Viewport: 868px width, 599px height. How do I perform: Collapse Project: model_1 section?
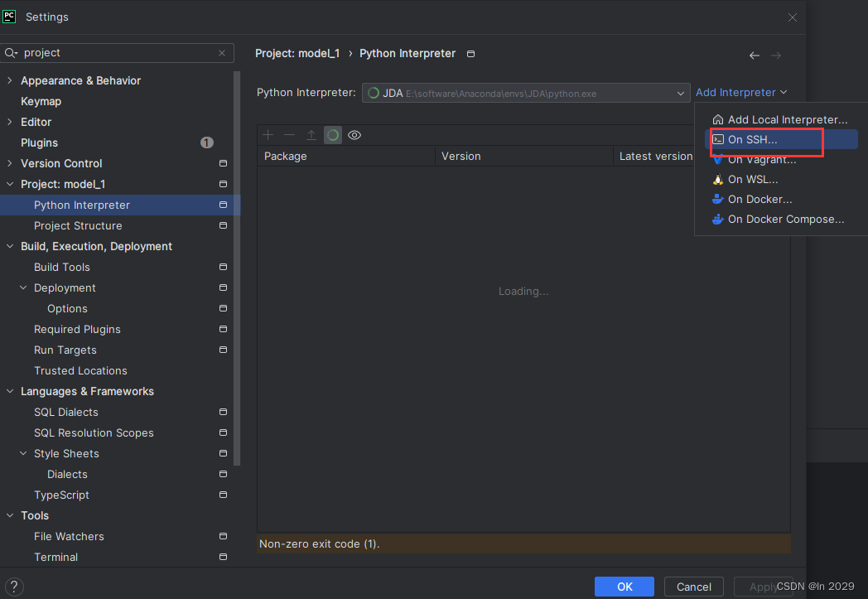coord(9,184)
